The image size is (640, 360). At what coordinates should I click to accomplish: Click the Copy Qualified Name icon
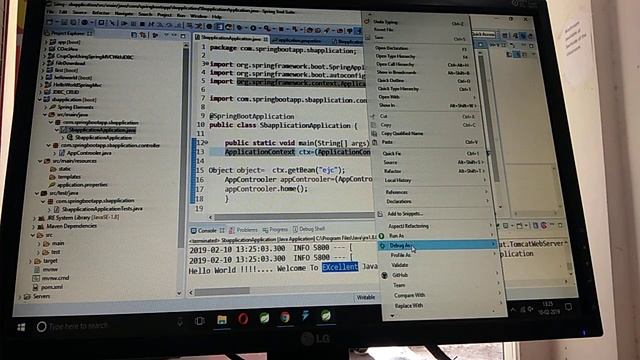coord(374,133)
